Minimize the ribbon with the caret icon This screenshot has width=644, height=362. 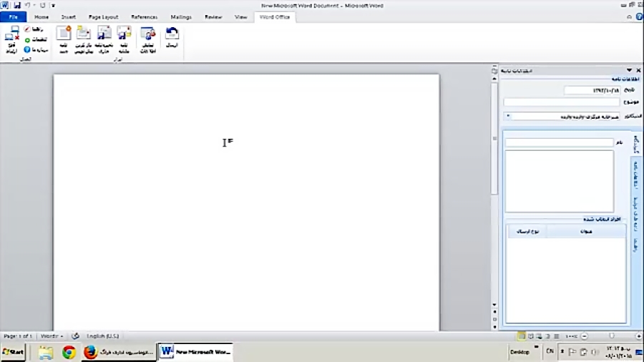(629, 17)
